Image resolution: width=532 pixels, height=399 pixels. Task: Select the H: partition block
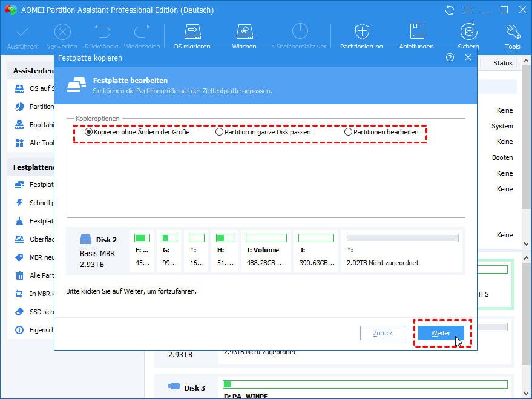tap(225, 251)
